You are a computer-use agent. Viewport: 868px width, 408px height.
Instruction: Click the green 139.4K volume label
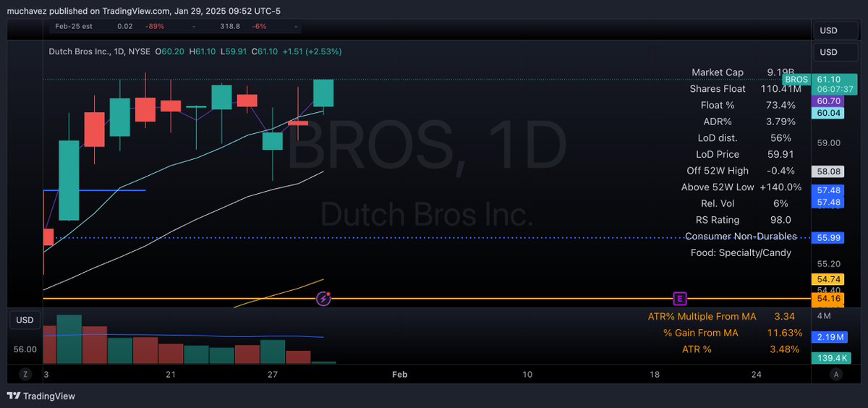(x=830, y=358)
